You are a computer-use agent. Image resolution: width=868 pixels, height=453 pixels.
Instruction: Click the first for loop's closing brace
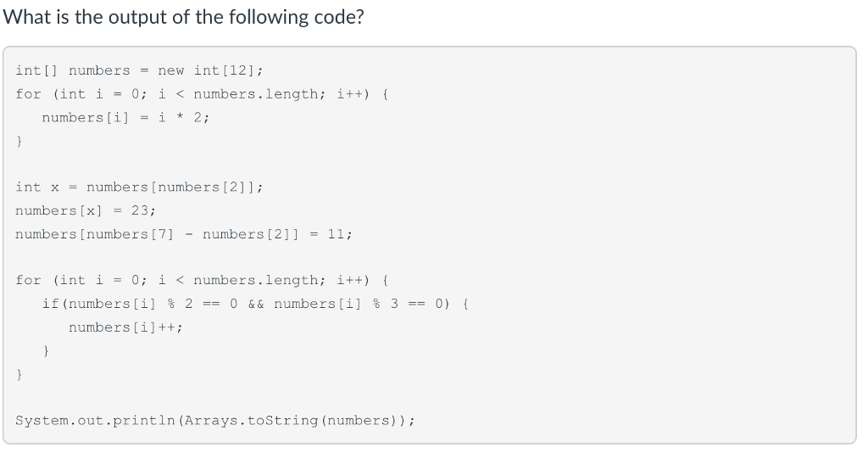click(x=19, y=141)
